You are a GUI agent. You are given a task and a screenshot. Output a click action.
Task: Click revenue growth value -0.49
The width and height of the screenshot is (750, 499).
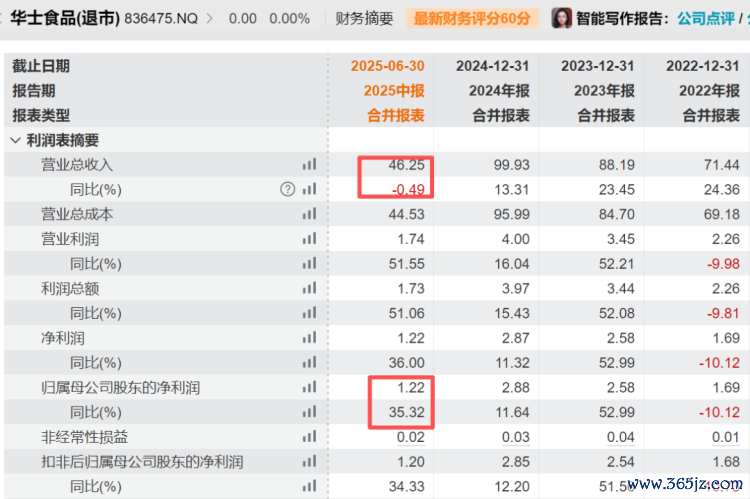(x=408, y=190)
